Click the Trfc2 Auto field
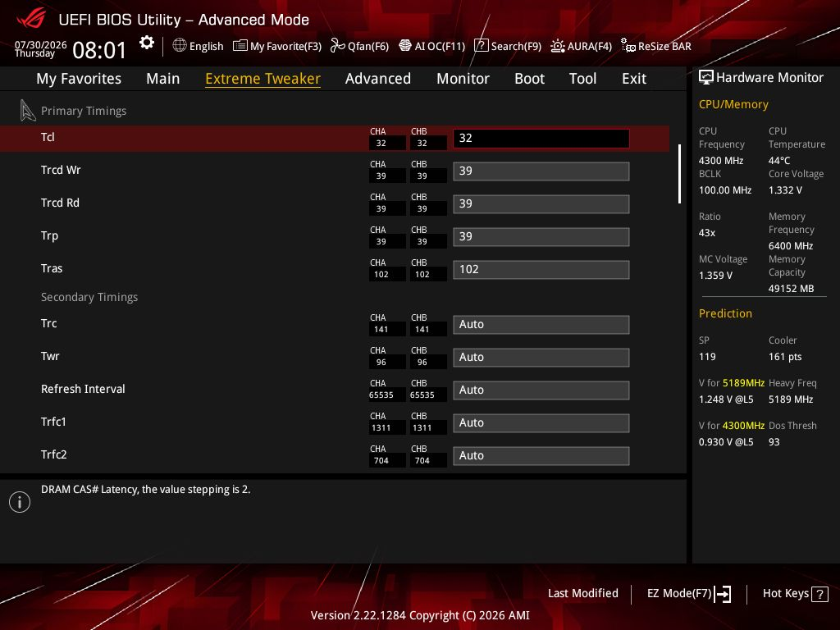This screenshot has height=630, width=840. click(541, 456)
